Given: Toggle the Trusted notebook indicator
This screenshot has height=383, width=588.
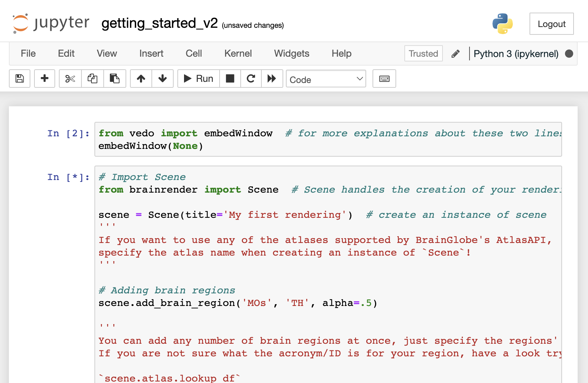Looking at the screenshot, I should pyautogui.click(x=423, y=54).
